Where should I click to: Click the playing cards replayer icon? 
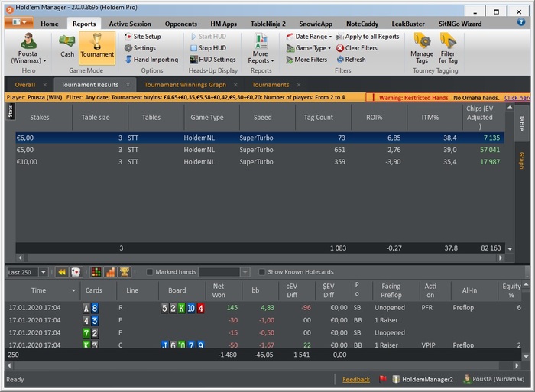pos(76,272)
